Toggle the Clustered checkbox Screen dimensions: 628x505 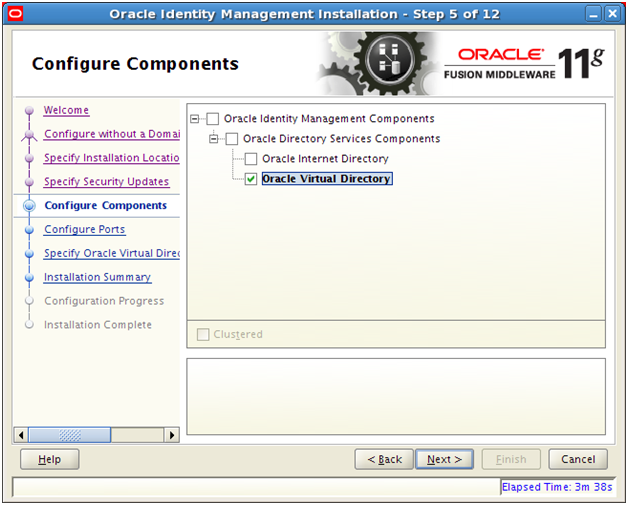pos(203,334)
